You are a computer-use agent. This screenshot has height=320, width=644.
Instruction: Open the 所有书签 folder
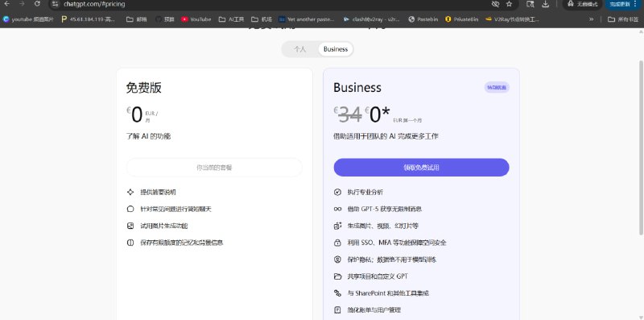623,19
